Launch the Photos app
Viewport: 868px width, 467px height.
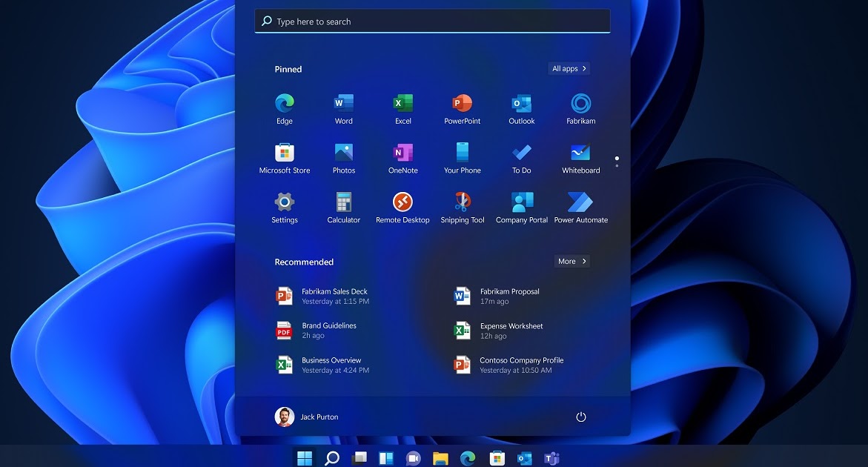coord(344,158)
